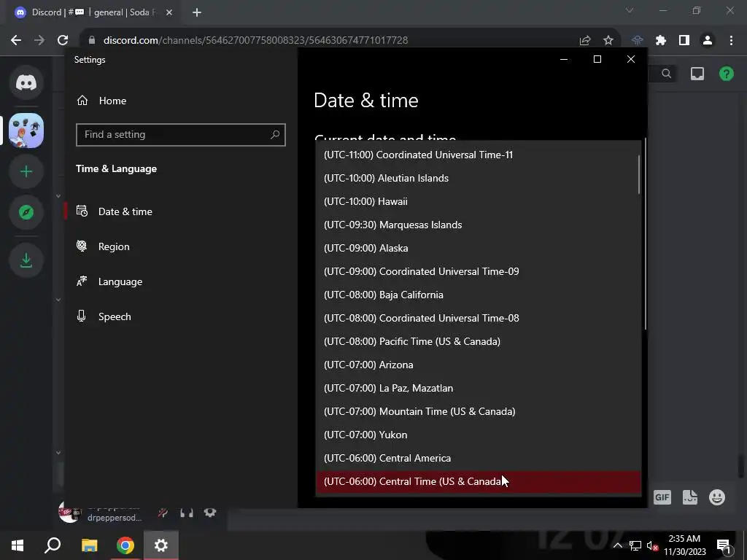Image resolution: width=747 pixels, height=560 pixels.
Task: Click the Chrome address bar URL
Action: point(255,41)
